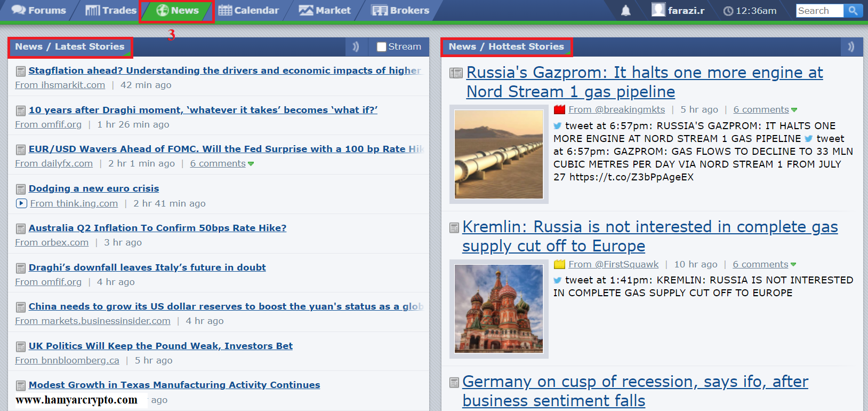Screen dimensions: 868x411
Task: Click the play icon beside think.ing.com
Action: [x=21, y=203]
